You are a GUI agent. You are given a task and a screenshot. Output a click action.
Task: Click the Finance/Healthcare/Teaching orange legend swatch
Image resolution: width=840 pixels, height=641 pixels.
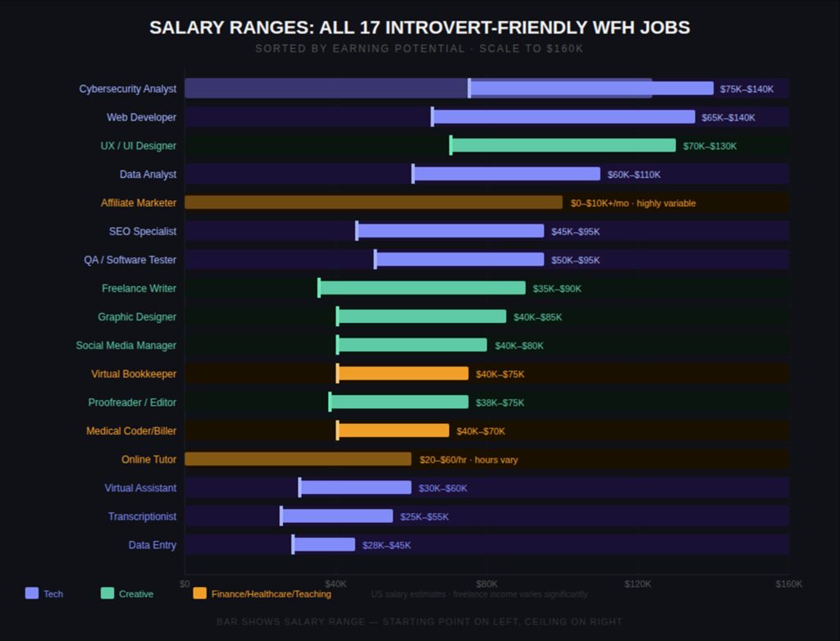tap(199, 593)
